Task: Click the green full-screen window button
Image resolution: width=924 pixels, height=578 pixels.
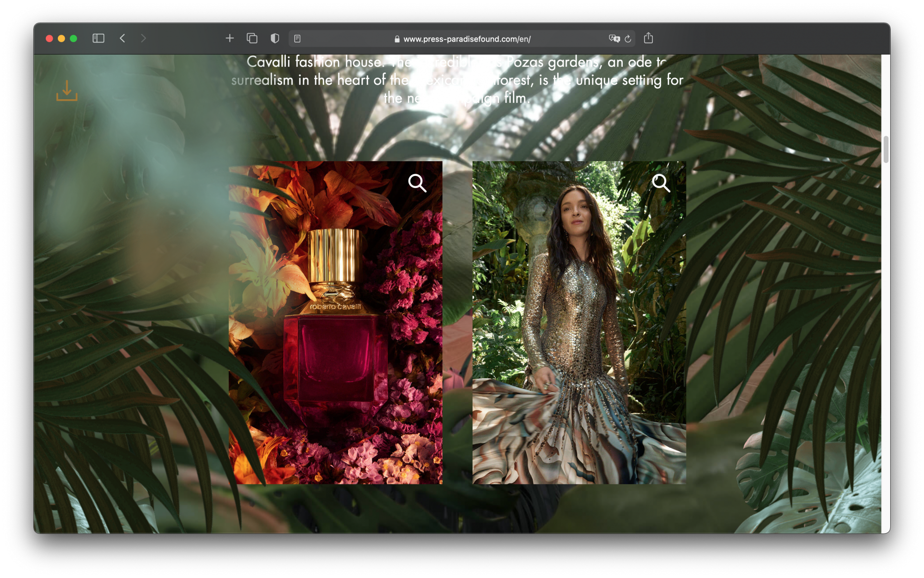Action: (73, 38)
